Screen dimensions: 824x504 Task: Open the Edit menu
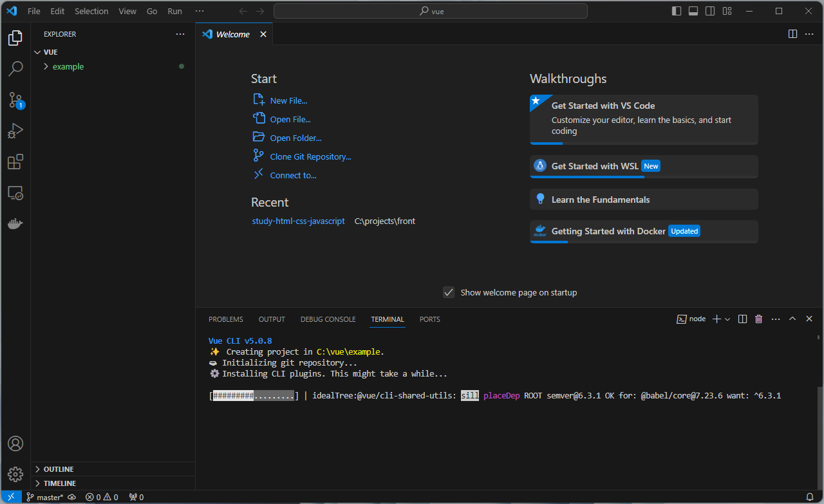point(57,11)
